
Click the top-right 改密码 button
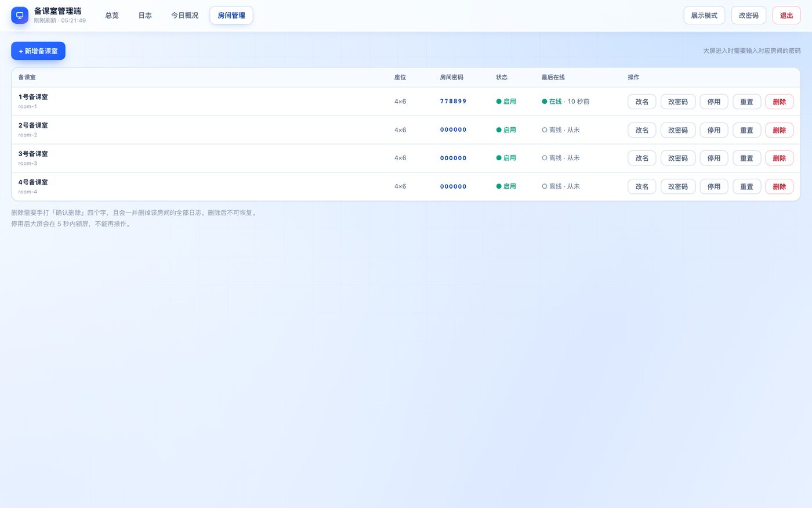coord(749,15)
